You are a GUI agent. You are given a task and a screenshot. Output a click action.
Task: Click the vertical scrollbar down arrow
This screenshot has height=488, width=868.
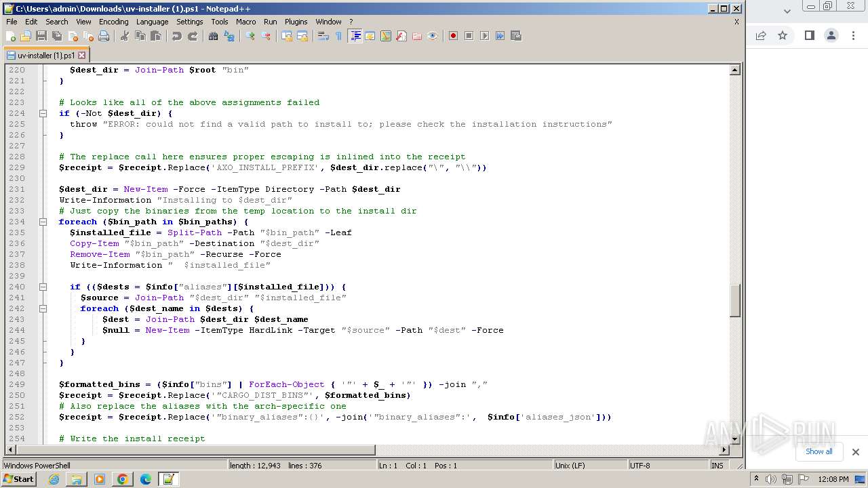734,439
